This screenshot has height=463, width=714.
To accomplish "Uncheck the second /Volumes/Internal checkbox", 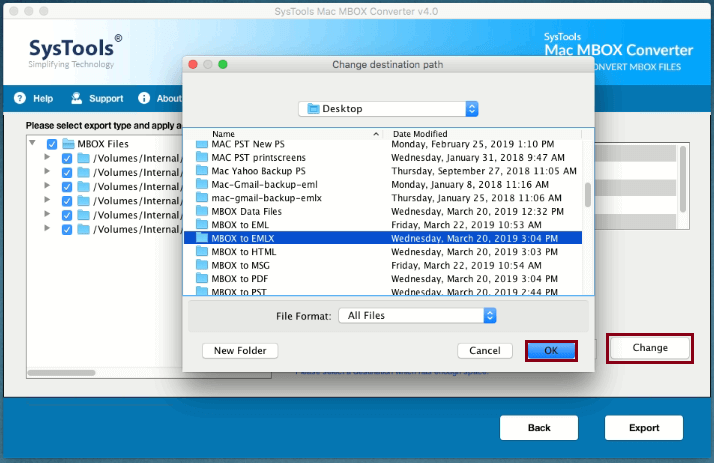I will (66, 173).
